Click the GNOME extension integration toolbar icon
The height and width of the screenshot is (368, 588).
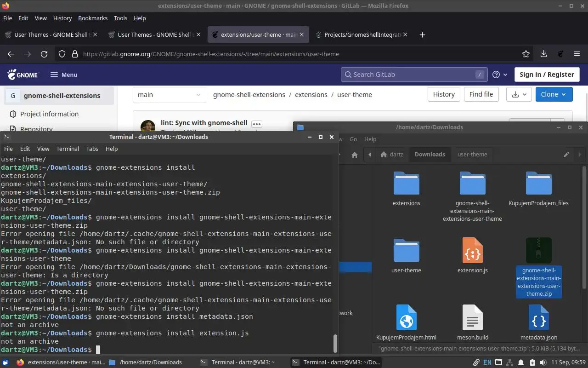tap(560, 54)
